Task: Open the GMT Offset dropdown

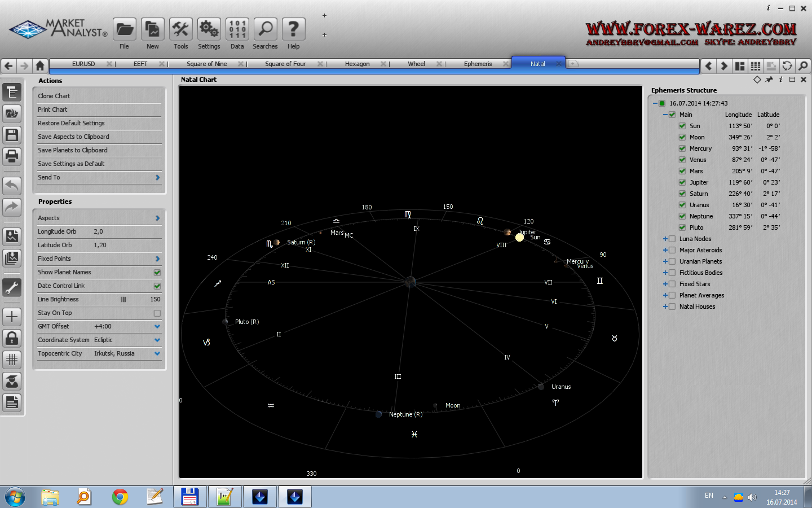Action: coord(157,327)
